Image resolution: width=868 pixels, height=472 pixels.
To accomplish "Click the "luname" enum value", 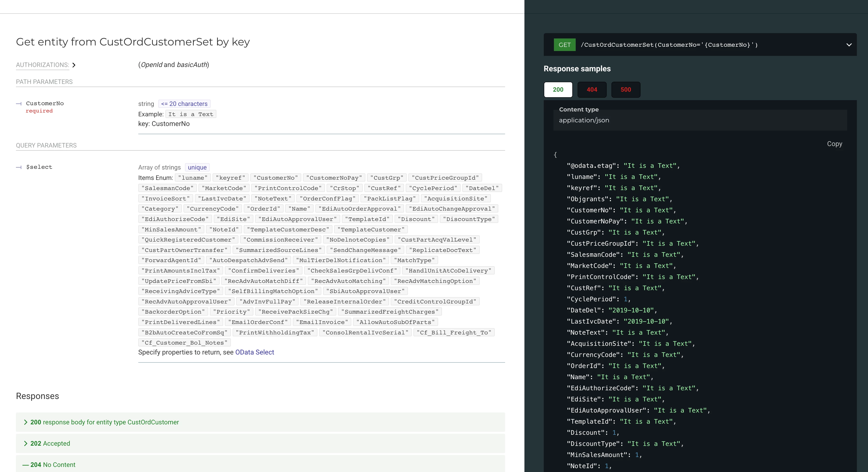I will click(193, 178).
